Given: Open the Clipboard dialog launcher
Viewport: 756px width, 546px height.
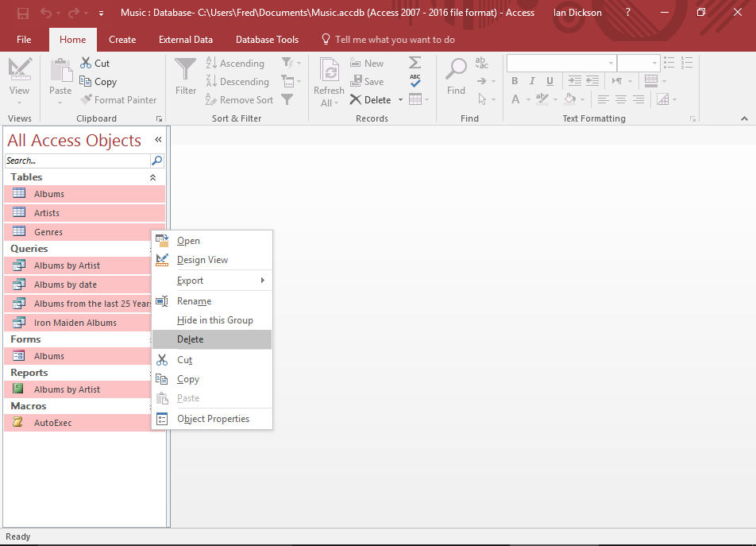Looking at the screenshot, I should pos(159,118).
